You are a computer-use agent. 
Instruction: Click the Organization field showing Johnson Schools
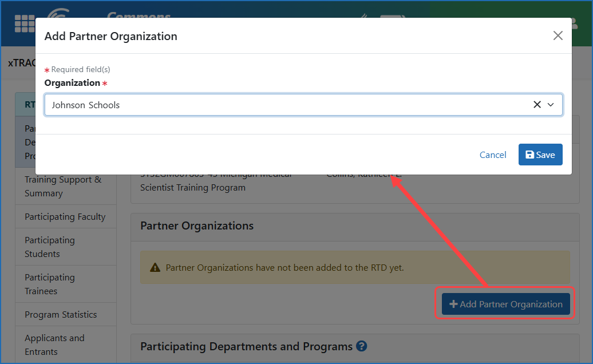303,105
